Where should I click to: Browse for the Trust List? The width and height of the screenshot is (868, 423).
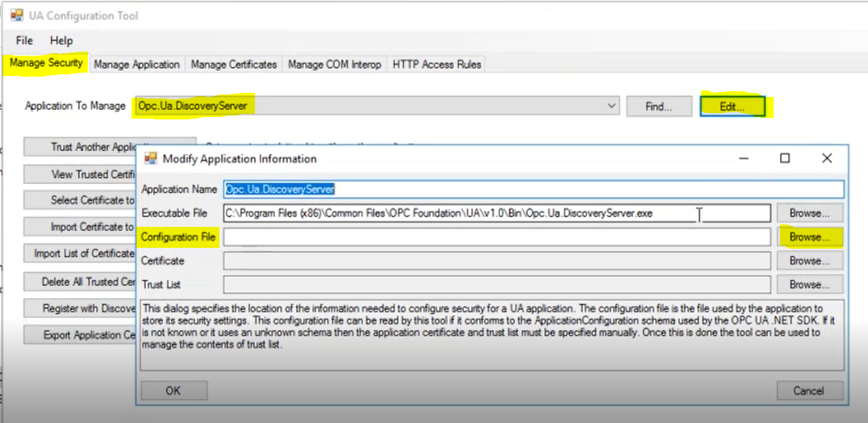pyautogui.click(x=810, y=285)
